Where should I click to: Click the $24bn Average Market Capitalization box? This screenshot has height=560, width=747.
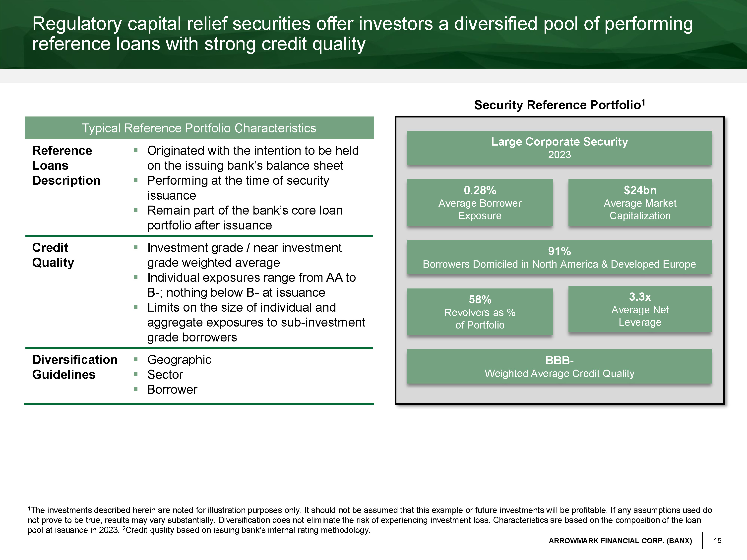pos(640,203)
